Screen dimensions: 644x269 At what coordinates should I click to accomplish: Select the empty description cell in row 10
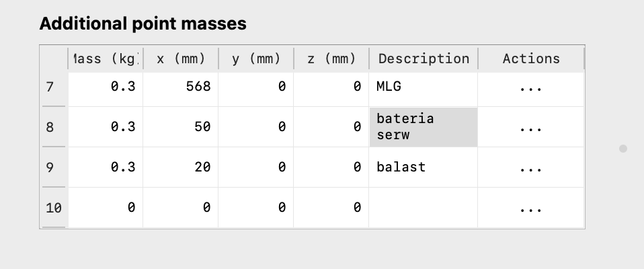[x=423, y=208]
